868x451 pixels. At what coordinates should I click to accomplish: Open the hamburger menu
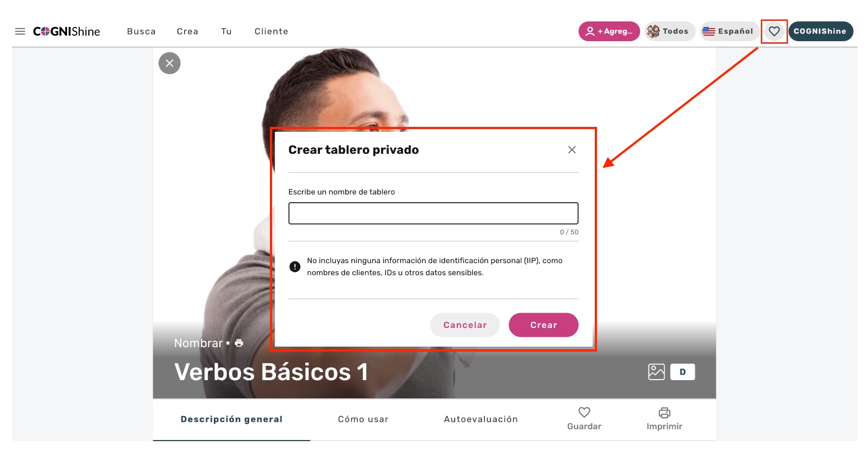pos(20,31)
